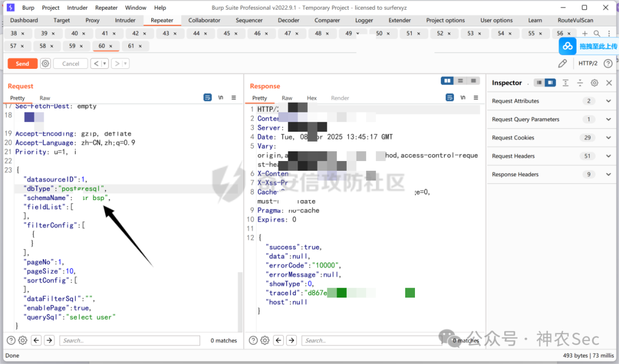Go to previous match in Request search
The image size is (619, 364).
point(36,340)
